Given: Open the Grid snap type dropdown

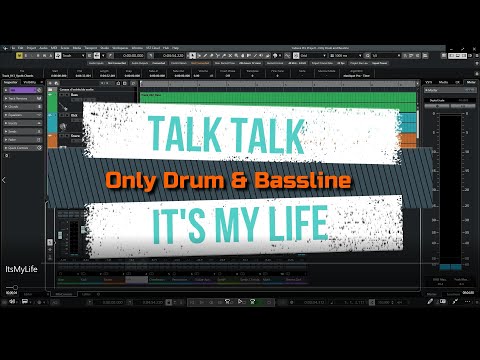Looking at the screenshot, I should pos(313,55).
